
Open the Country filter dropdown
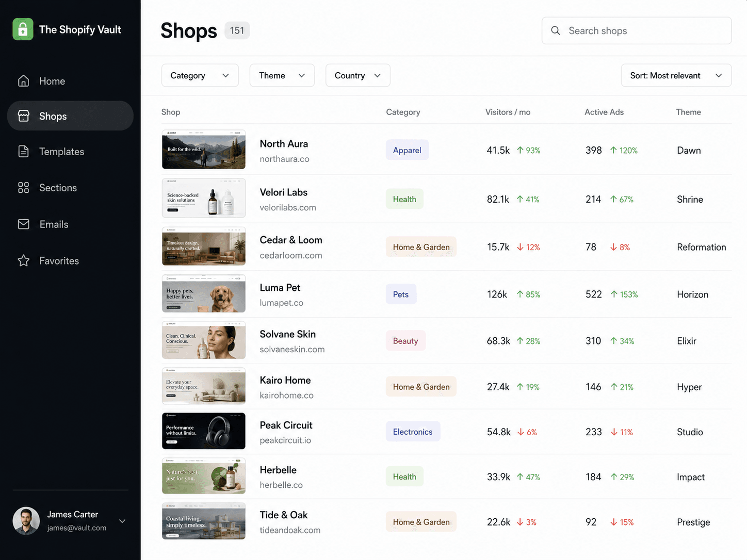pos(358,75)
